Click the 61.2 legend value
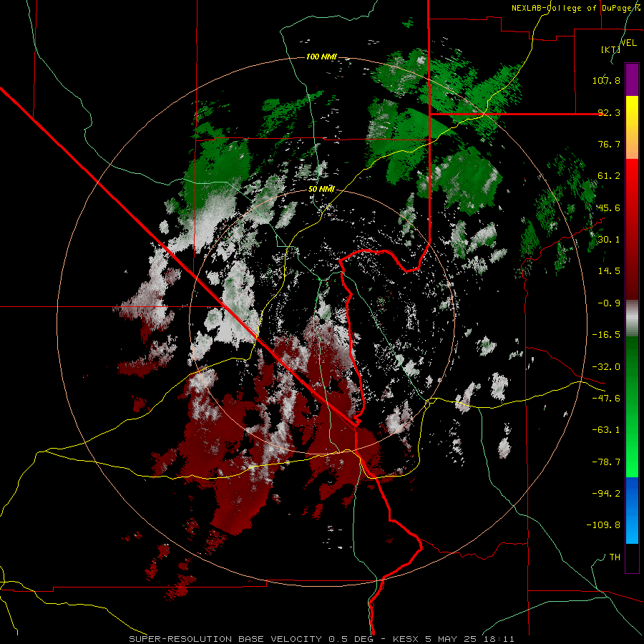 [x=609, y=176]
